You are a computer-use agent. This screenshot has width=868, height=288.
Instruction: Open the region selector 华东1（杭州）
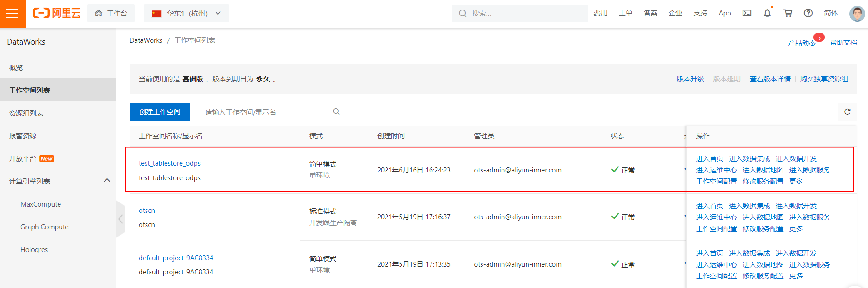point(186,14)
